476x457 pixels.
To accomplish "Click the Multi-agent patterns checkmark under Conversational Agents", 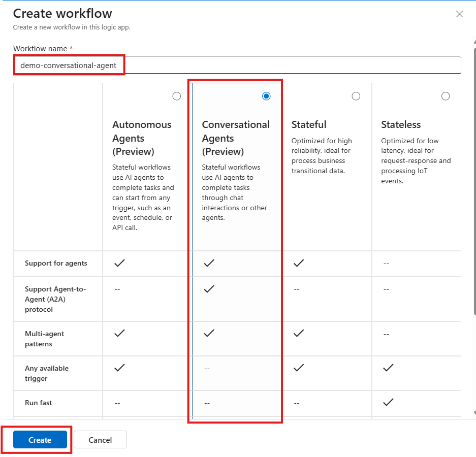I will point(208,333).
